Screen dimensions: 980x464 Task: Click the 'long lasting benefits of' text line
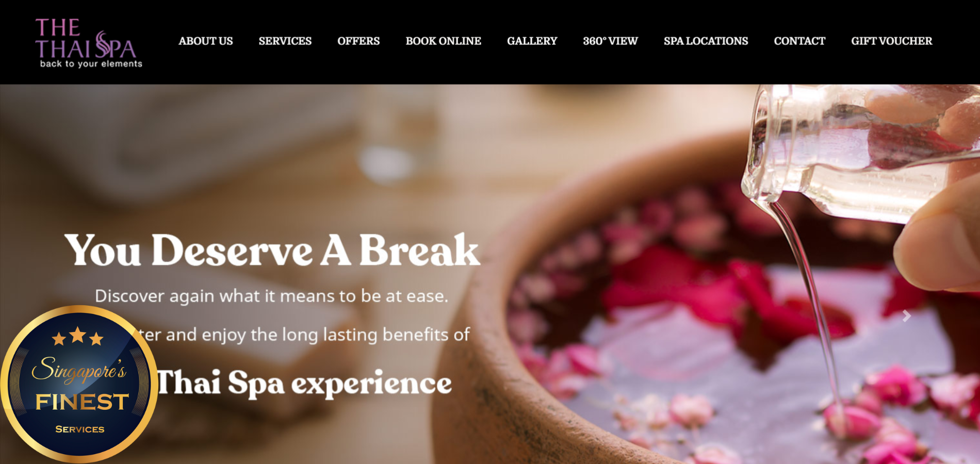coord(304,335)
